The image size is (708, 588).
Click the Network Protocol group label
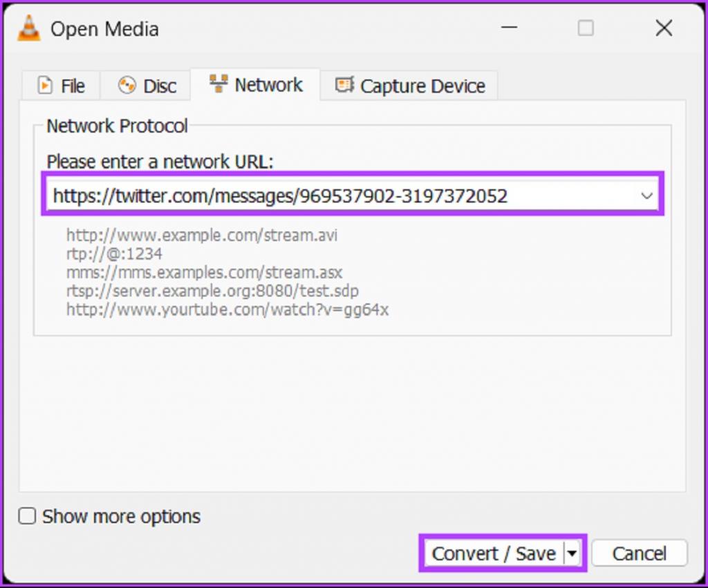tap(117, 126)
